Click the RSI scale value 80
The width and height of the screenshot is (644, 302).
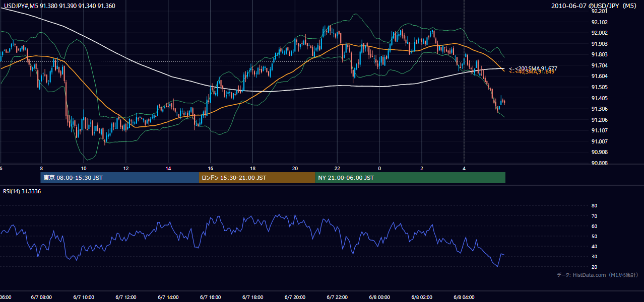[x=594, y=206]
